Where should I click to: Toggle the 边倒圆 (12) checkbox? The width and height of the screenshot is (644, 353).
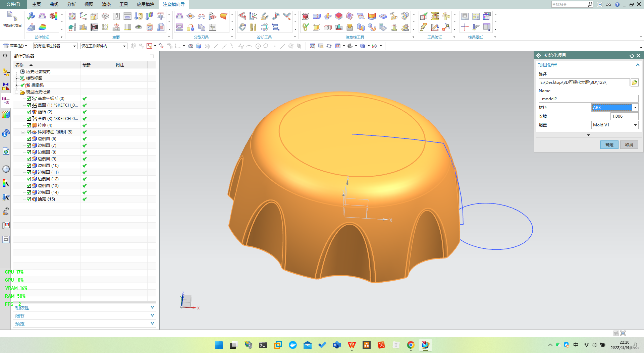click(x=29, y=179)
